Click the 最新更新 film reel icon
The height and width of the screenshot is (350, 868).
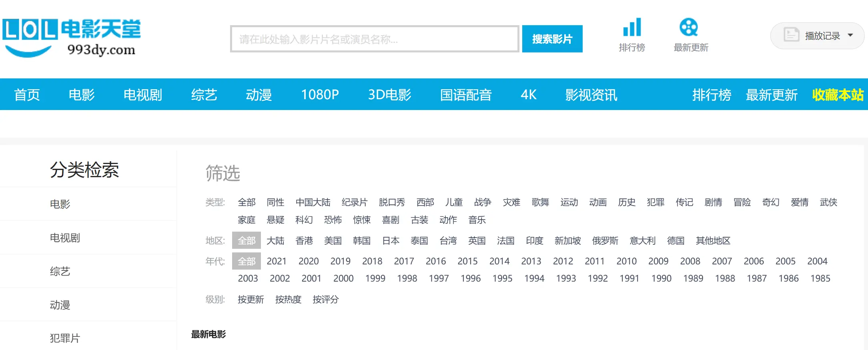click(x=688, y=28)
